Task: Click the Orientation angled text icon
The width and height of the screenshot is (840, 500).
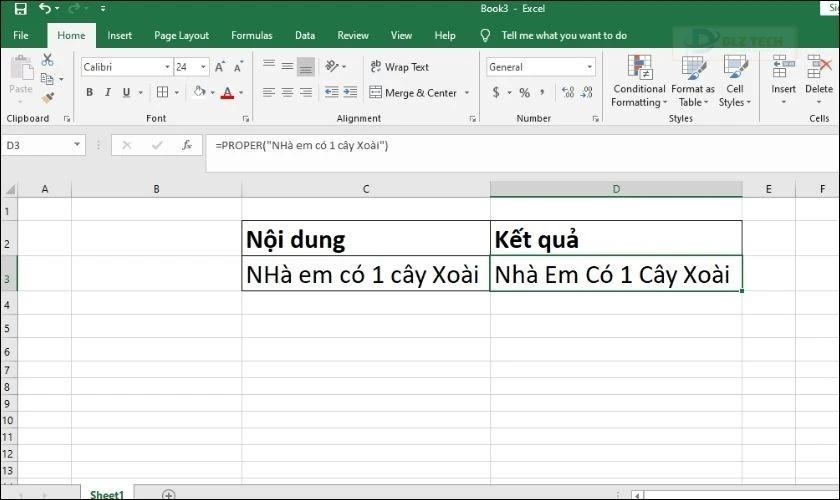Action: [332, 66]
